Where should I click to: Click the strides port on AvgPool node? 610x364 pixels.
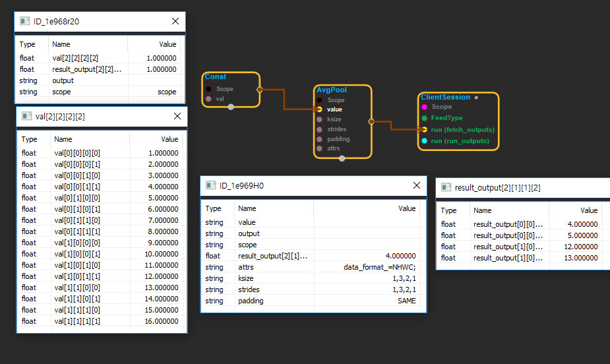320,129
